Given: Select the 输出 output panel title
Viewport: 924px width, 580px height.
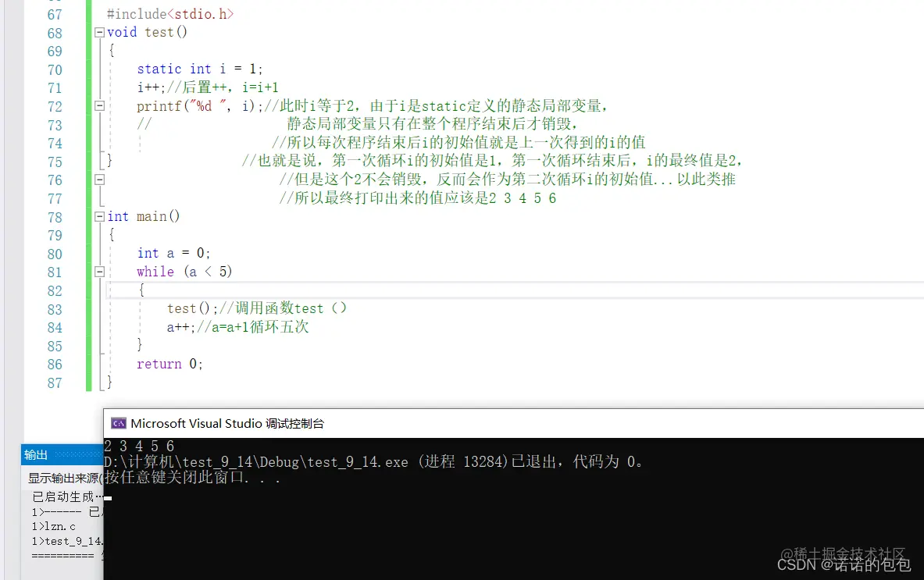Looking at the screenshot, I should pyautogui.click(x=36, y=454).
